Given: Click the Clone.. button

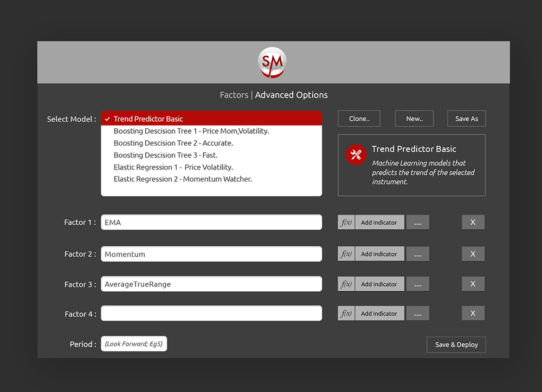Looking at the screenshot, I should tap(359, 119).
